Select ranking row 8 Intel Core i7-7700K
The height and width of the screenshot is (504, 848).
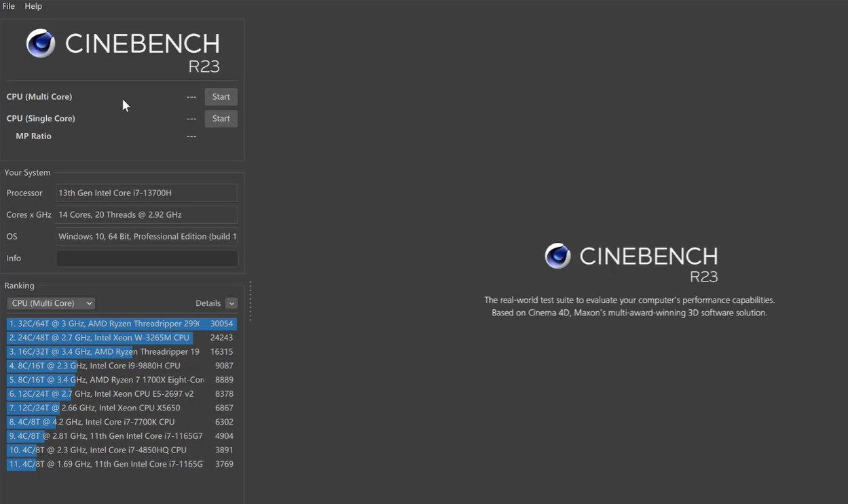coord(122,422)
